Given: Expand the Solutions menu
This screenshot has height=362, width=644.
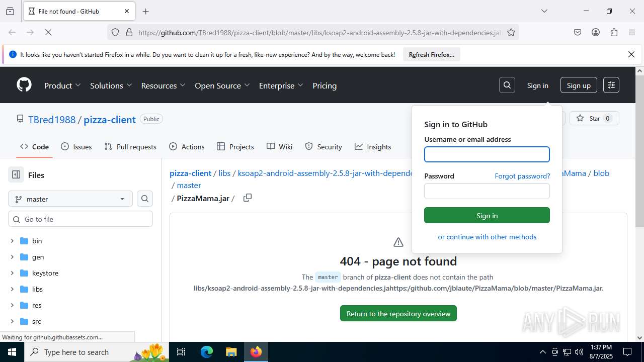Looking at the screenshot, I should (x=111, y=85).
